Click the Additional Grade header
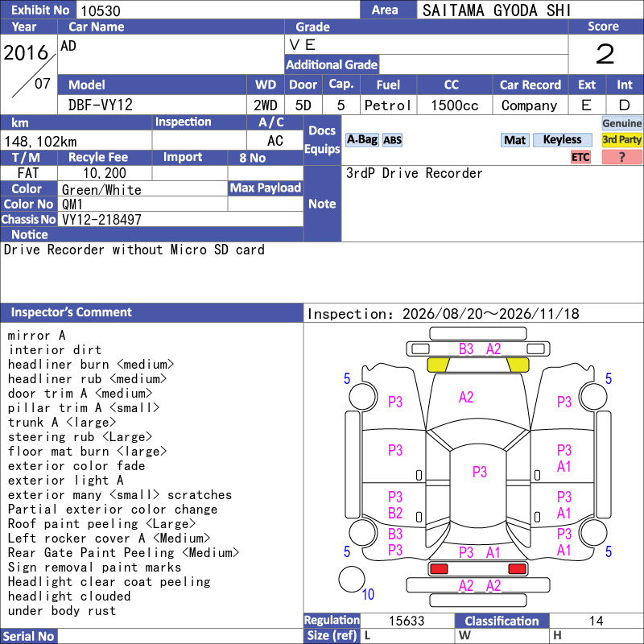Image resolution: width=644 pixels, height=644 pixels. pyautogui.click(x=332, y=64)
